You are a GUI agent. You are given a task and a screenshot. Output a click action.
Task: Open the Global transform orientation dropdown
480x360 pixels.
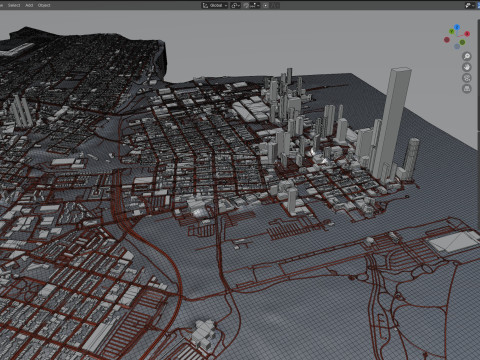point(215,5)
